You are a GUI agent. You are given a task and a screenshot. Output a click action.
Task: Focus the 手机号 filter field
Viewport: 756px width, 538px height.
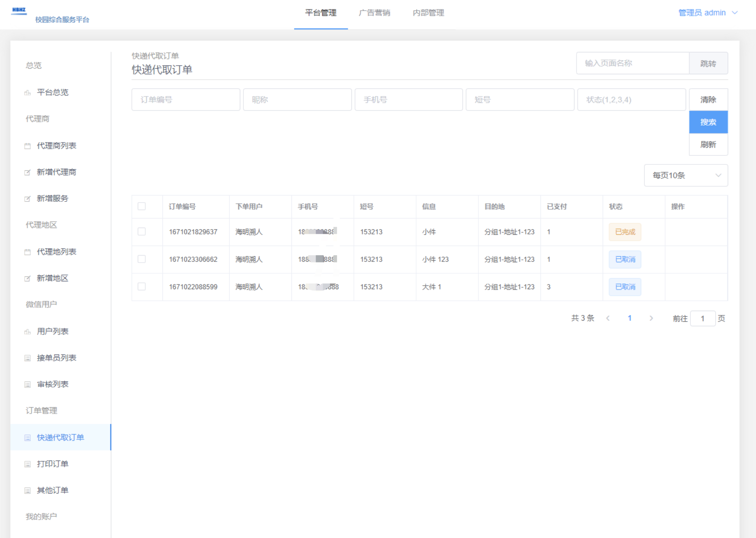coord(409,100)
